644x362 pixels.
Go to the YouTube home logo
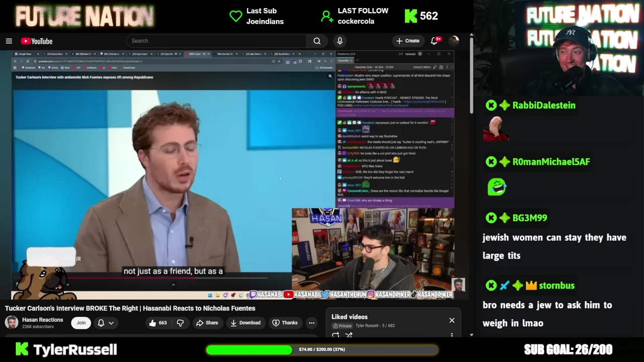(37, 41)
